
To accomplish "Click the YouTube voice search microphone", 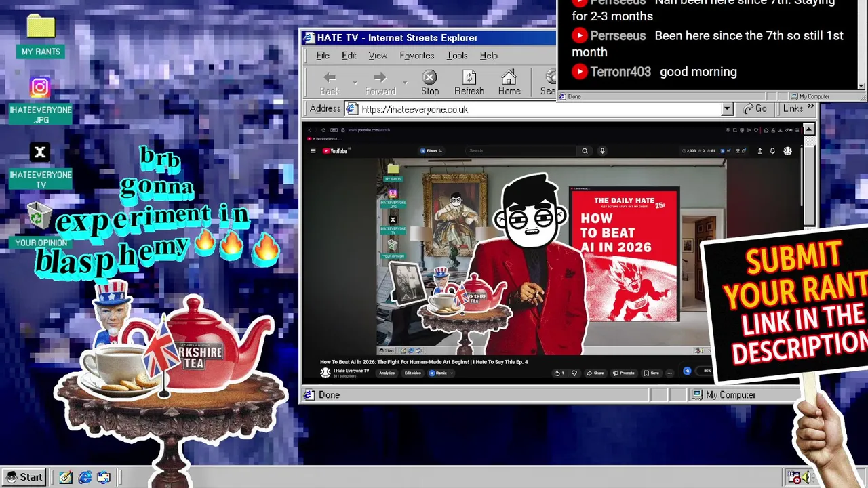I will click(x=602, y=150).
